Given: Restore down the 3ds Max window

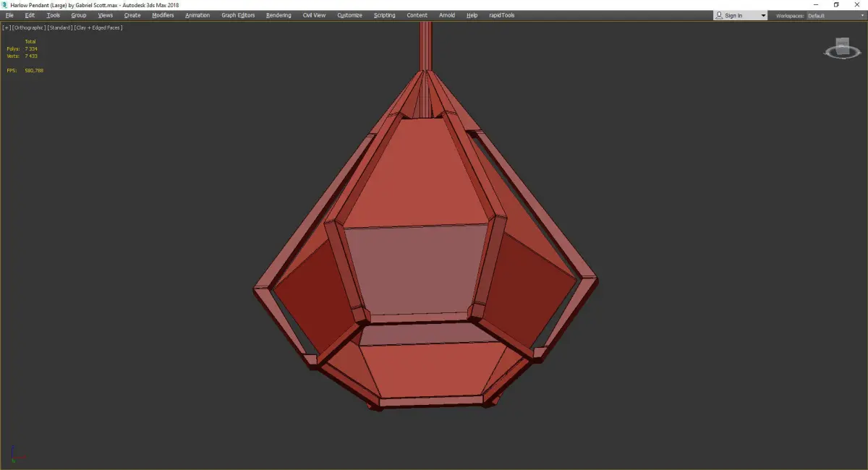Looking at the screenshot, I should click(836, 5).
